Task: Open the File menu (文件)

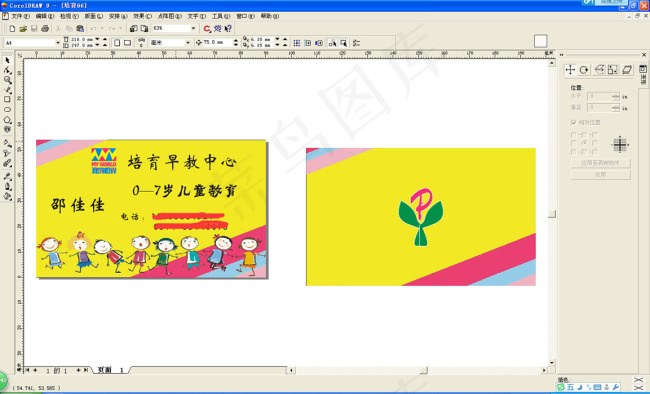Action: (x=20, y=16)
